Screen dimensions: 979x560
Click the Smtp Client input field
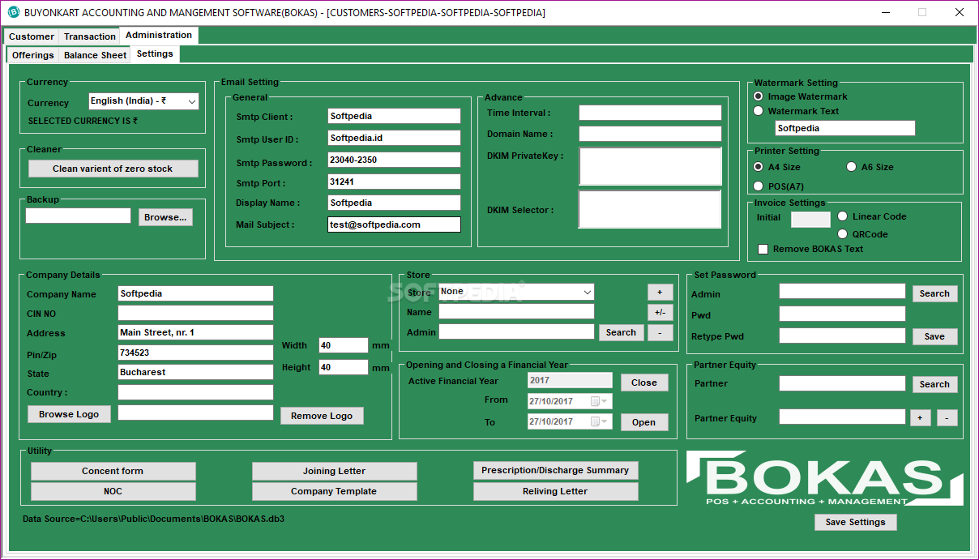[394, 116]
